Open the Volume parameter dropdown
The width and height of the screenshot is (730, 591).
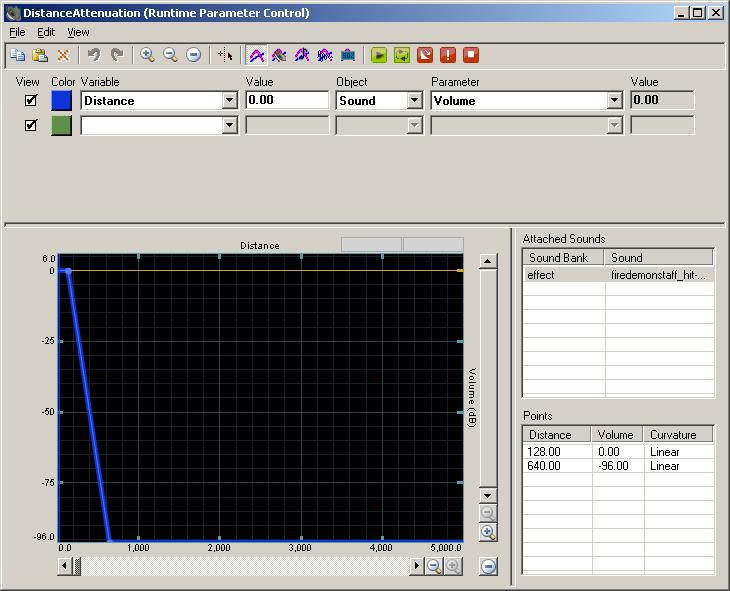pos(614,100)
